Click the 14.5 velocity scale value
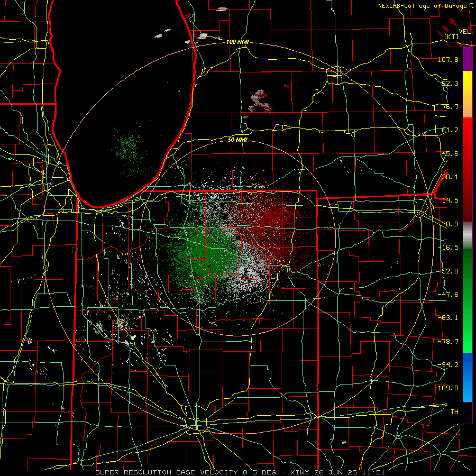Screen dimensions: 476x476 click(x=450, y=200)
